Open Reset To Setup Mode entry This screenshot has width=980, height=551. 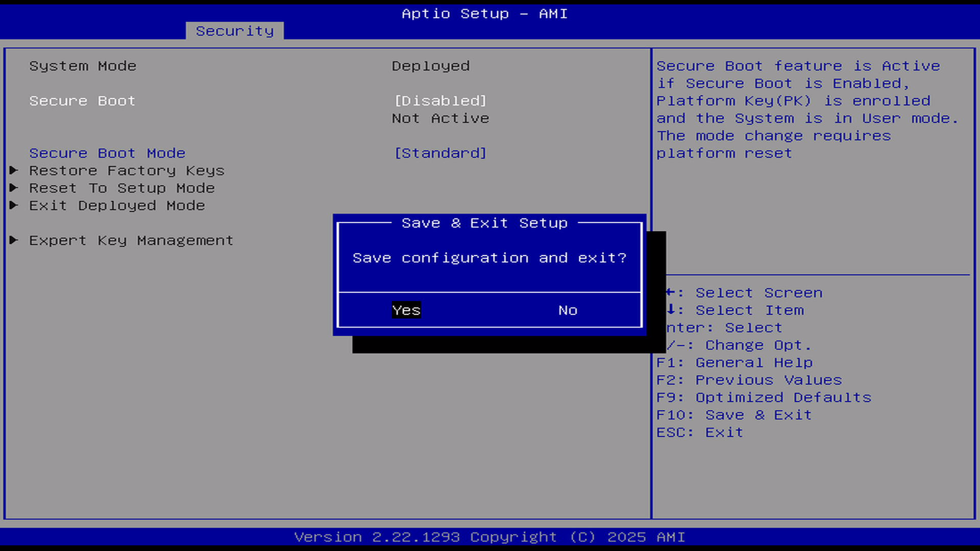(121, 188)
